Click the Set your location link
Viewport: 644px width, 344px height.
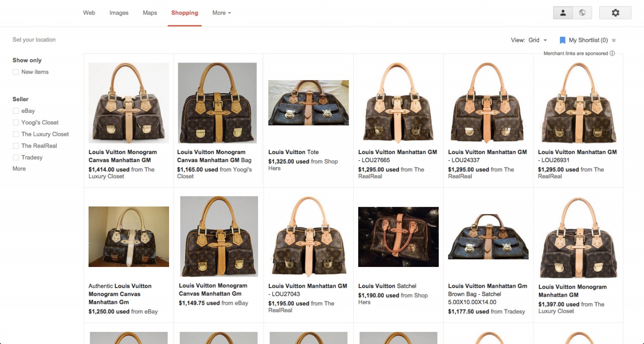pyautogui.click(x=34, y=40)
